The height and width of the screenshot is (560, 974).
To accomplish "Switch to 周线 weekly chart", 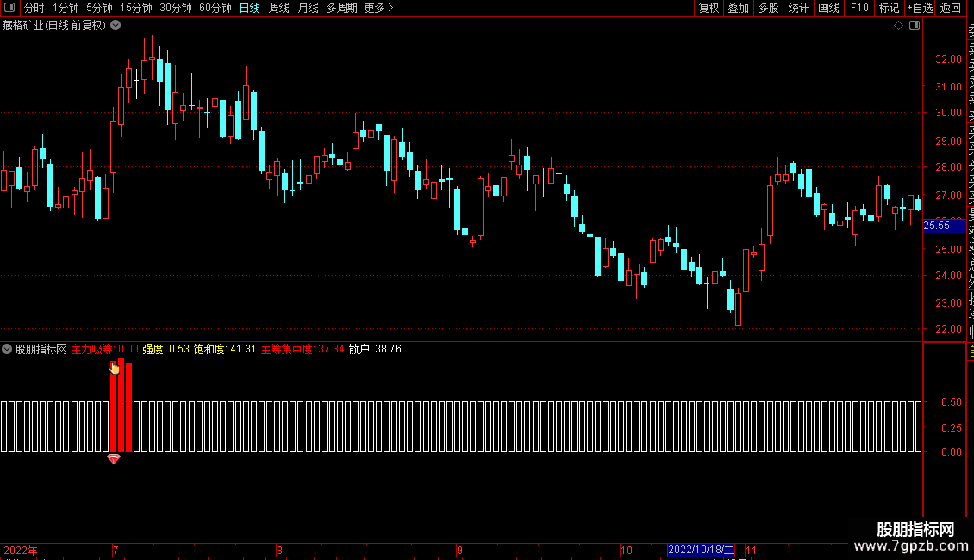I will (x=279, y=8).
